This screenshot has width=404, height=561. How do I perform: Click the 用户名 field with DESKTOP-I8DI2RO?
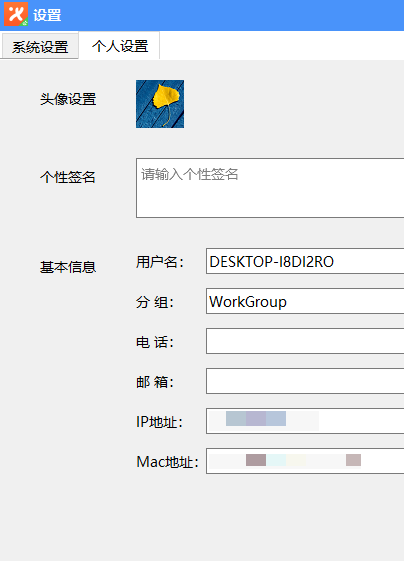pos(305,262)
